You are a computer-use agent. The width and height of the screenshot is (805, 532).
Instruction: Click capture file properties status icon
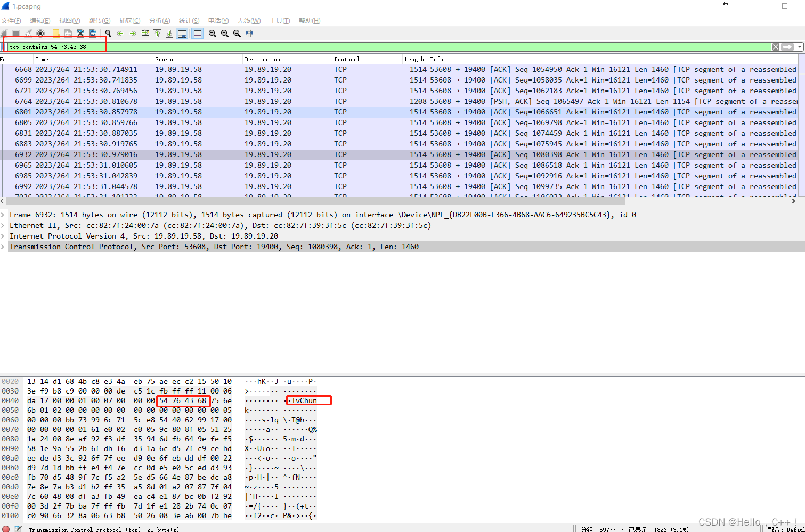coord(19,529)
